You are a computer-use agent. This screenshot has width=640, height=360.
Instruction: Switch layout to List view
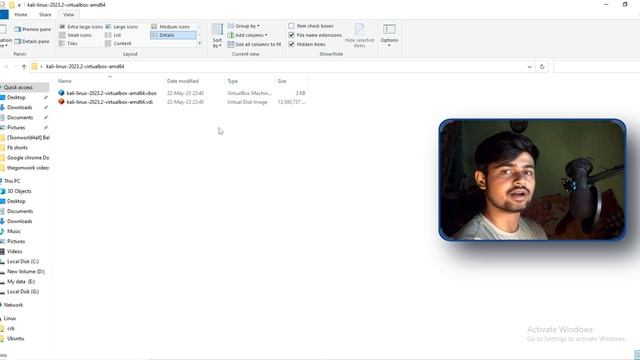(x=113, y=35)
